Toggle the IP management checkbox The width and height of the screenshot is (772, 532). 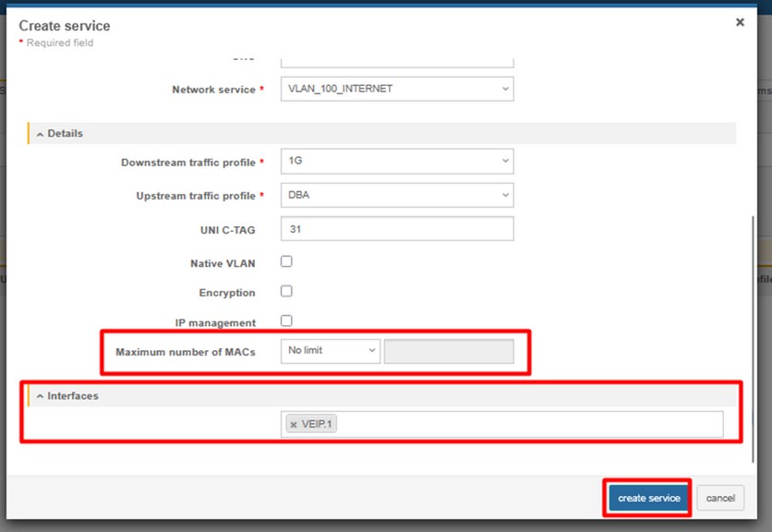(x=286, y=320)
